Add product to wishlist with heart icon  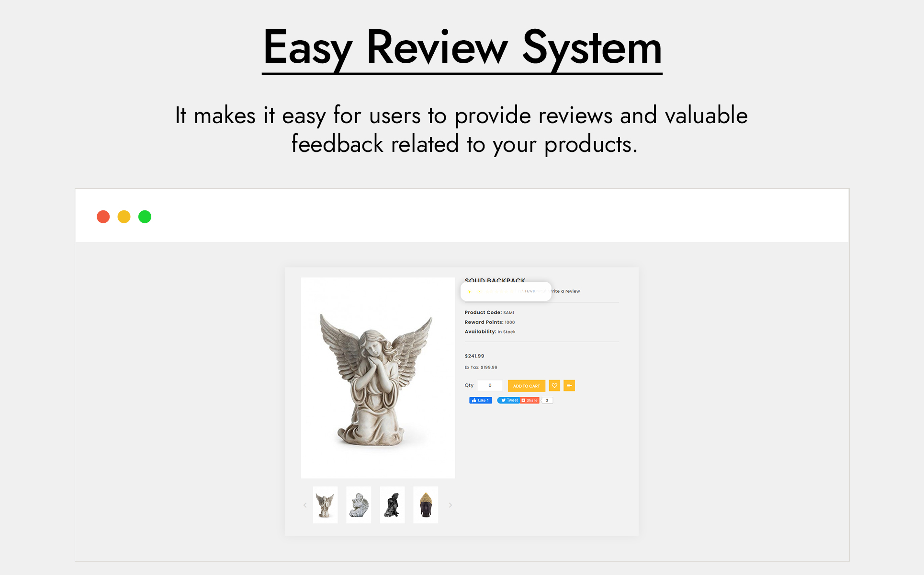[554, 386]
